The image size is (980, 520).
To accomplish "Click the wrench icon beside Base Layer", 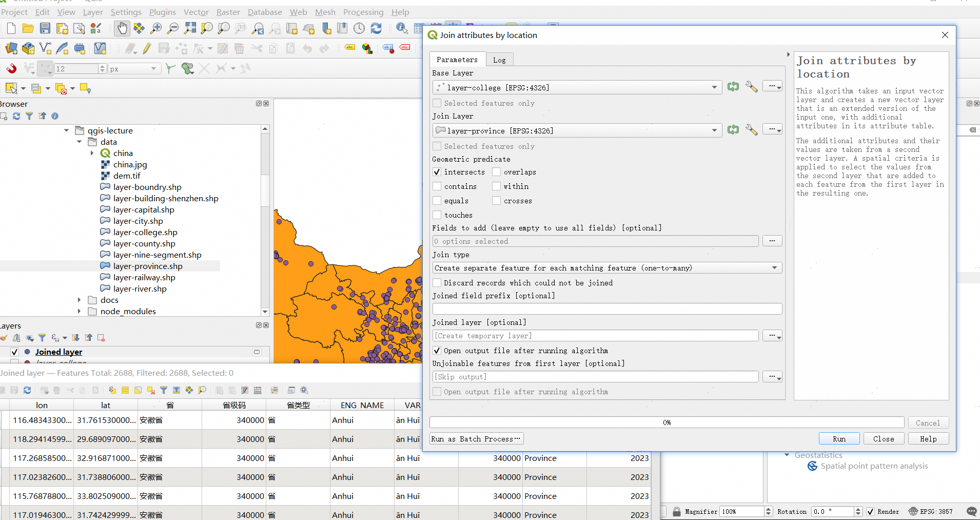I will tap(751, 87).
